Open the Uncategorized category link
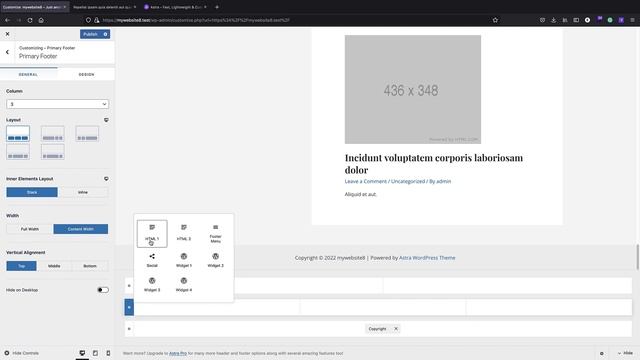Screen dimensions: 640x360 tap(408, 181)
